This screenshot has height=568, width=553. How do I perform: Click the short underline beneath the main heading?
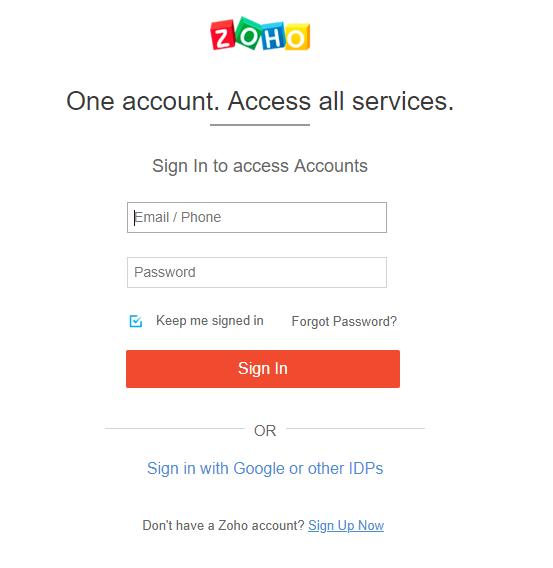pos(260,125)
